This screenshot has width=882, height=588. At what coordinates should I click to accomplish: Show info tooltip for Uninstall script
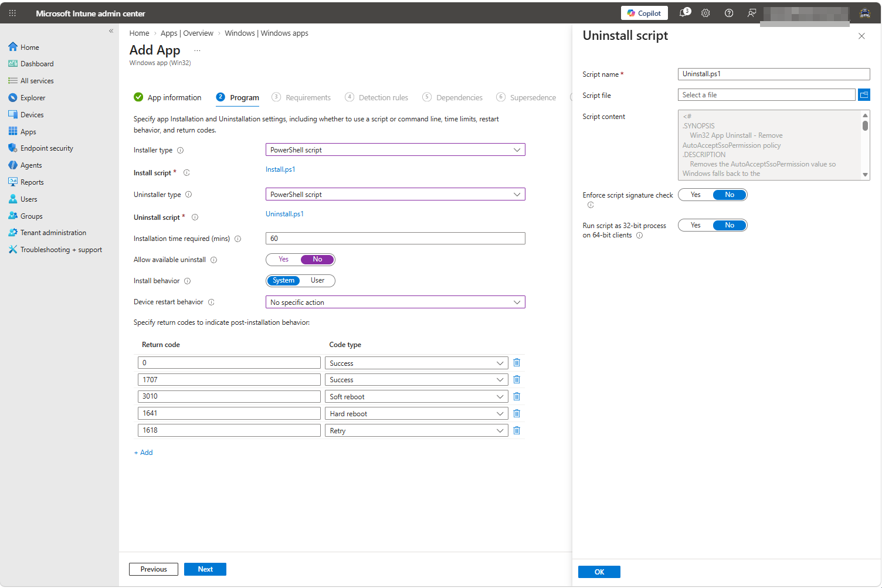pos(195,217)
